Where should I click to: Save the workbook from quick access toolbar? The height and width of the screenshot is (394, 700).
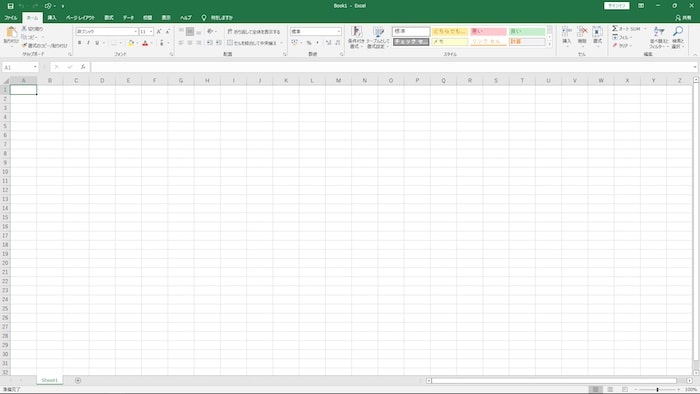pos(10,6)
